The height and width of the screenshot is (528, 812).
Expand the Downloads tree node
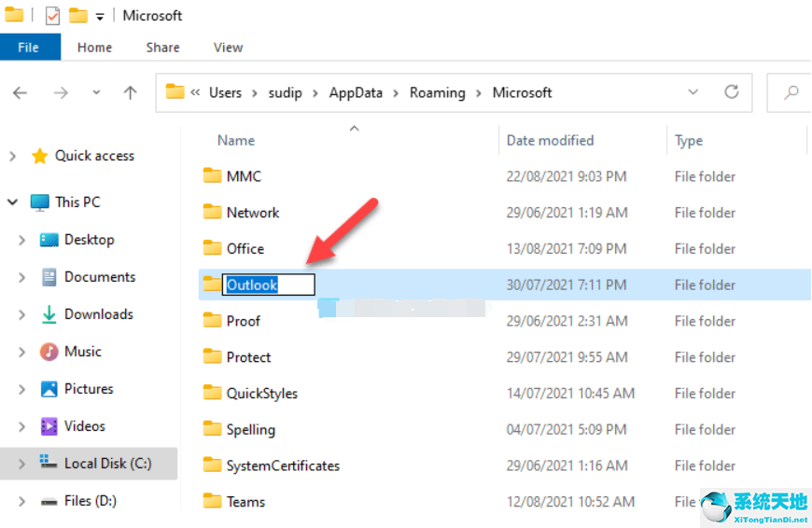[x=21, y=314]
